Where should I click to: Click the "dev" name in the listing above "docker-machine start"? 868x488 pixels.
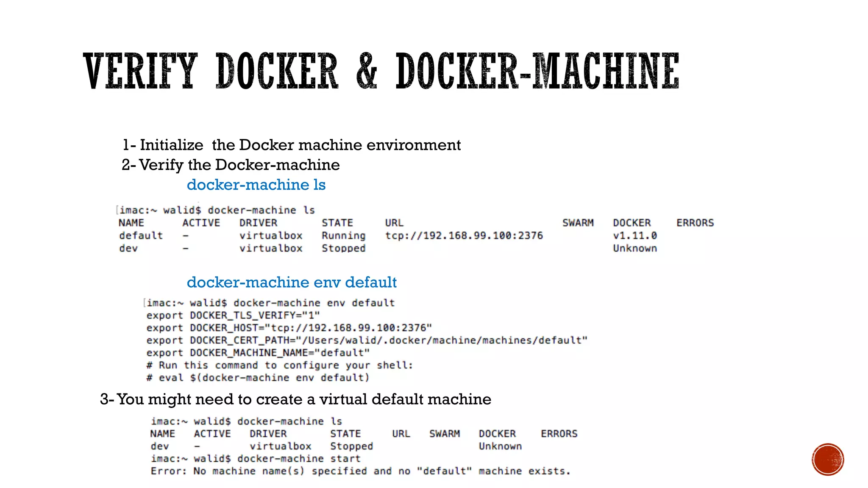[160, 446]
